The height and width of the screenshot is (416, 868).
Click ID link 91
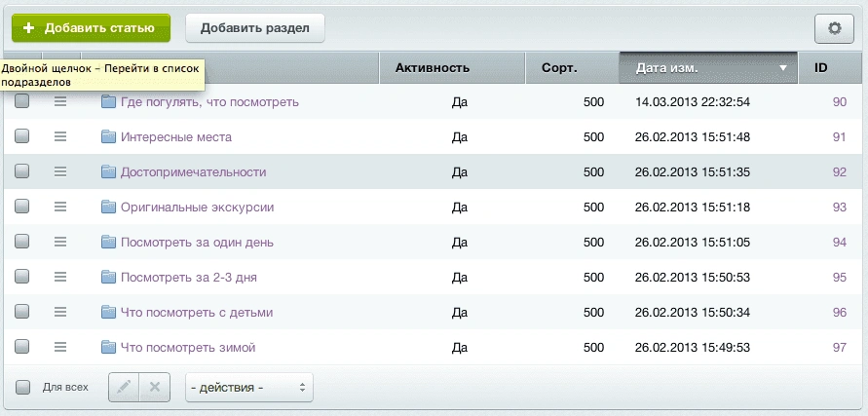tap(839, 136)
